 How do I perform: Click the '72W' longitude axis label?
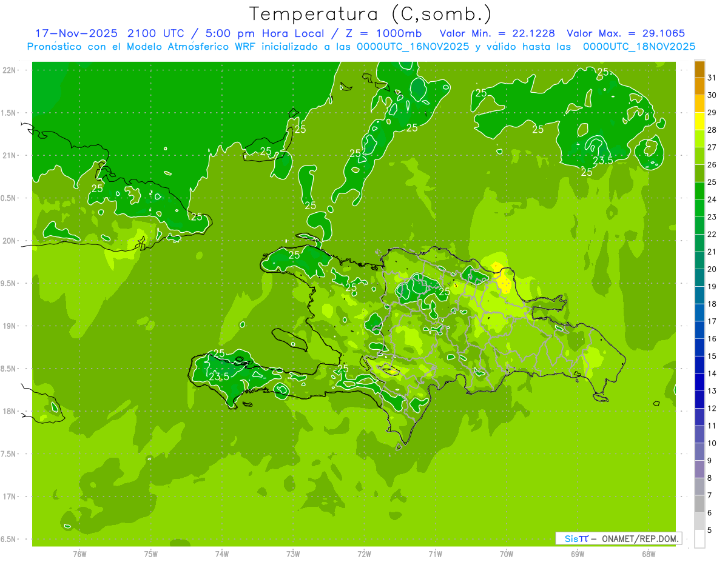tap(364, 554)
